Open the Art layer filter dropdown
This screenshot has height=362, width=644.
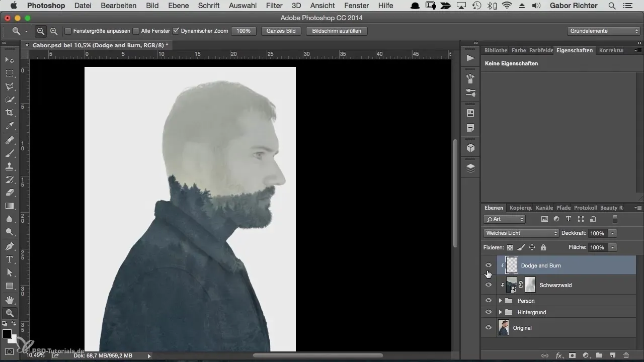coord(504,219)
